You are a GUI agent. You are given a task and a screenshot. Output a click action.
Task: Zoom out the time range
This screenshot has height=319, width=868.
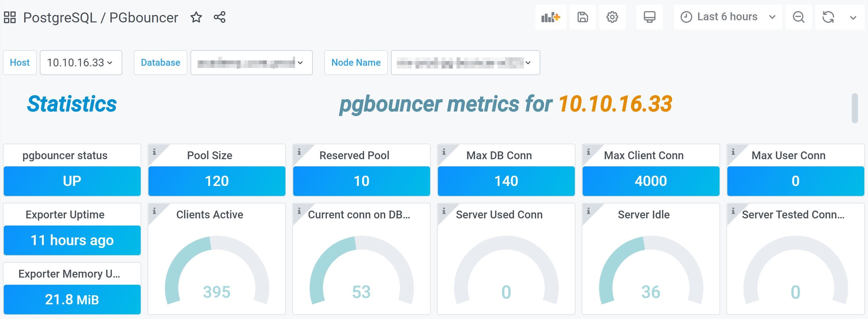(x=798, y=17)
